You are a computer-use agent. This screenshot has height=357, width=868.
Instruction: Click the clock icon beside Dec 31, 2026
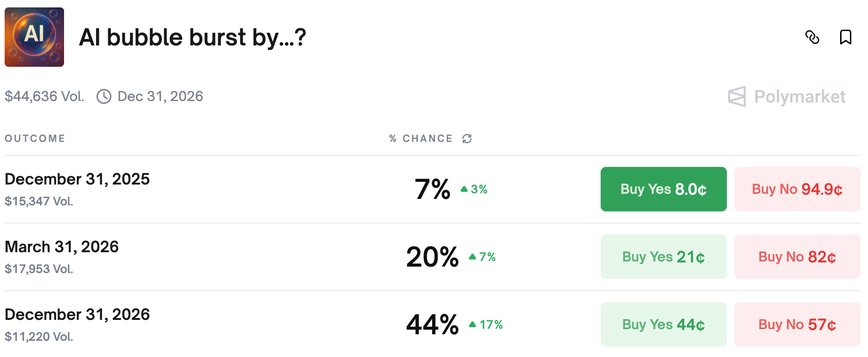(104, 96)
